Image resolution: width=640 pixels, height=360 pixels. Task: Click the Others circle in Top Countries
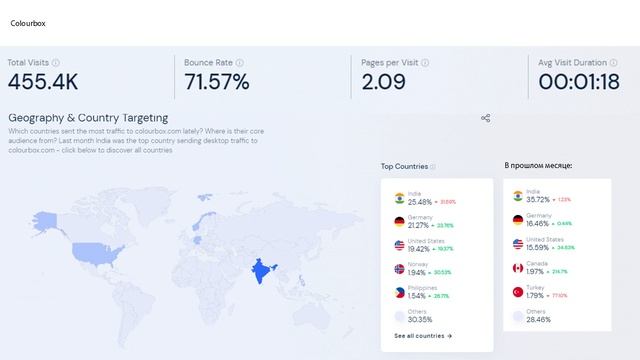pyautogui.click(x=400, y=316)
